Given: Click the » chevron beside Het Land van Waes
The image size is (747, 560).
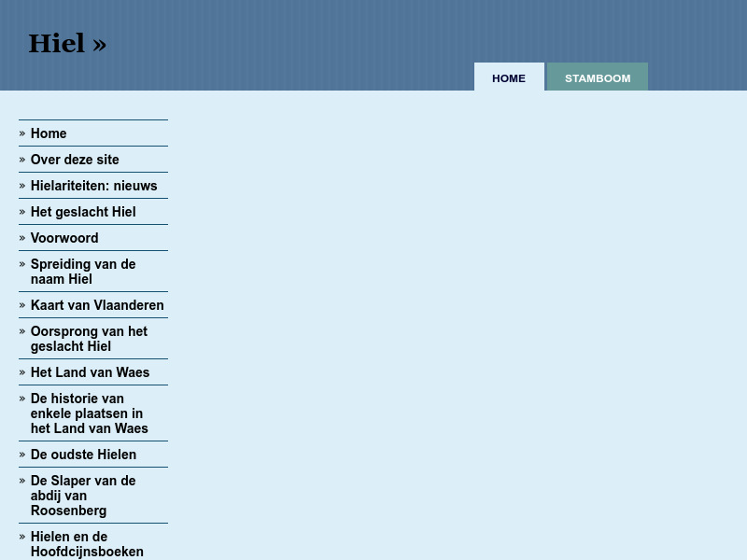Looking at the screenshot, I should pos(22,372).
